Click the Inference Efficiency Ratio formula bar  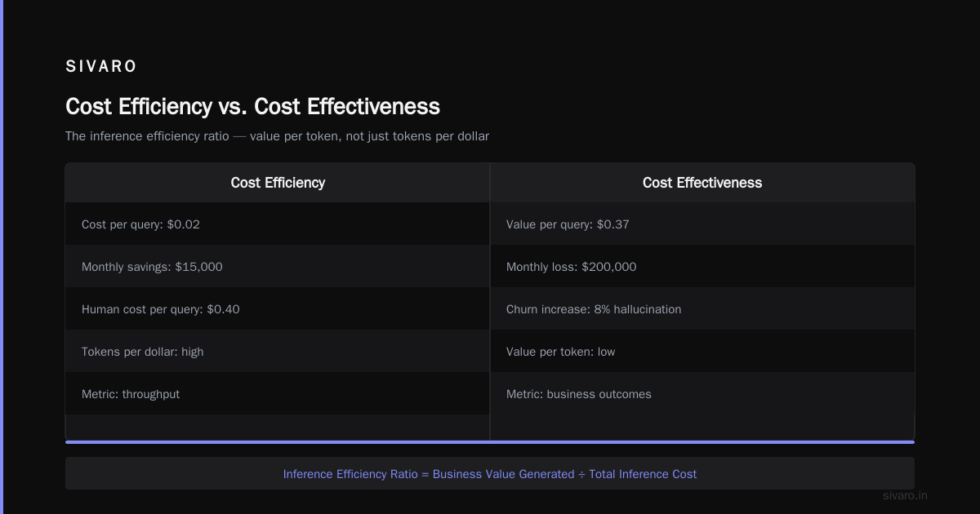click(x=490, y=473)
